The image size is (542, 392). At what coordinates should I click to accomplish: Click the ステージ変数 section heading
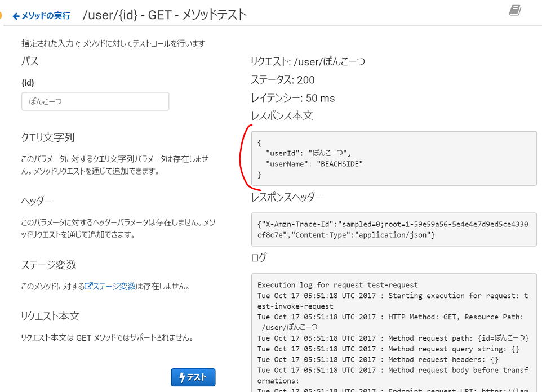coord(49,265)
